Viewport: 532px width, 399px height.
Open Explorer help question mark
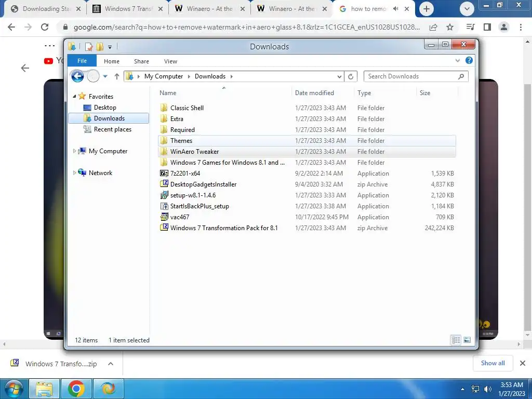(469, 60)
